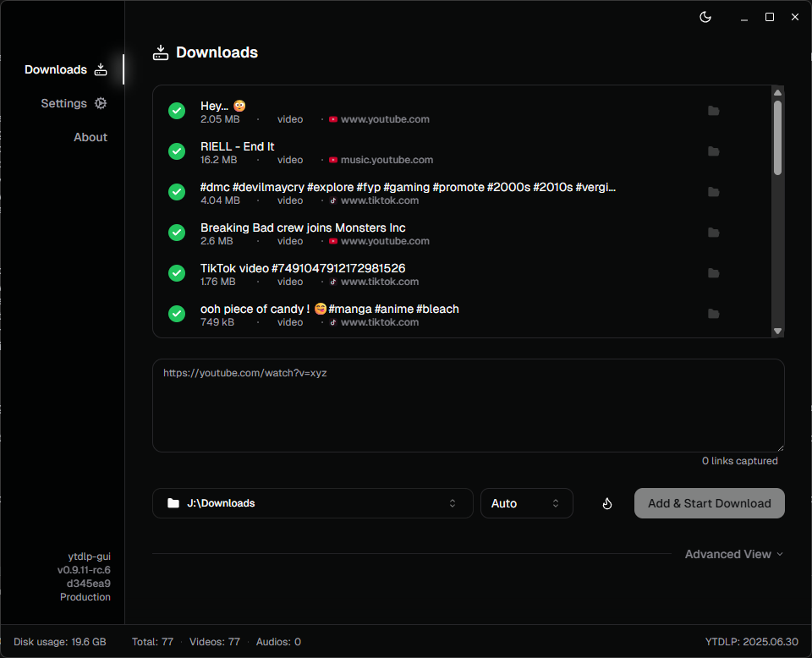Open folder for 'Breaking Bad crew' download
This screenshot has height=658, width=812.
click(714, 233)
